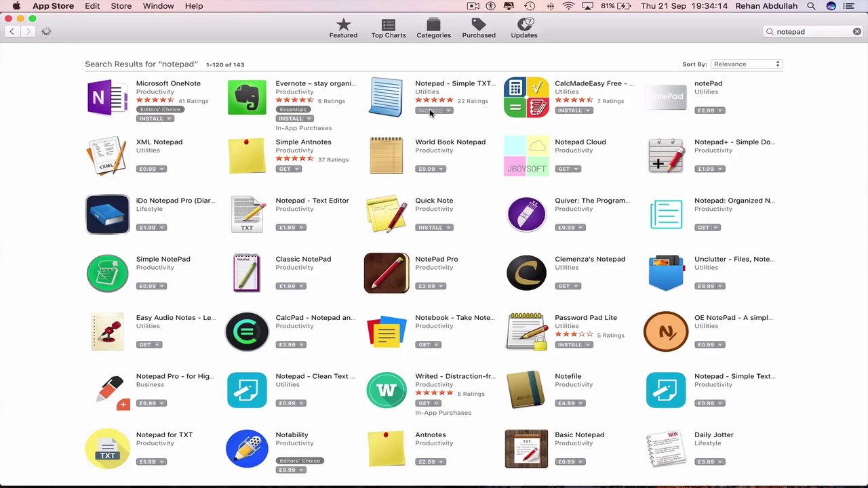Viewport: 868px width, 488px height.
Task: Open Writed green W icon
Action: 387,390
